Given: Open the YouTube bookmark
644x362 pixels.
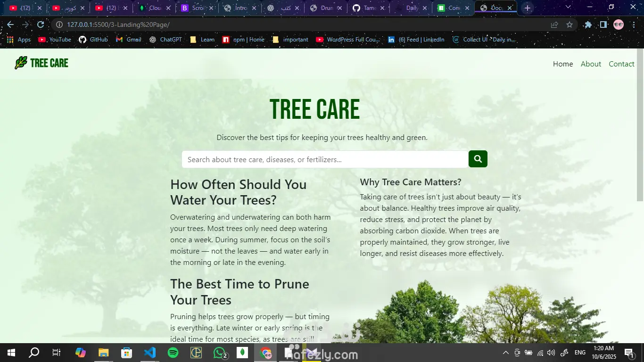Looking at the screenshot, I should [x=55, y=40].
